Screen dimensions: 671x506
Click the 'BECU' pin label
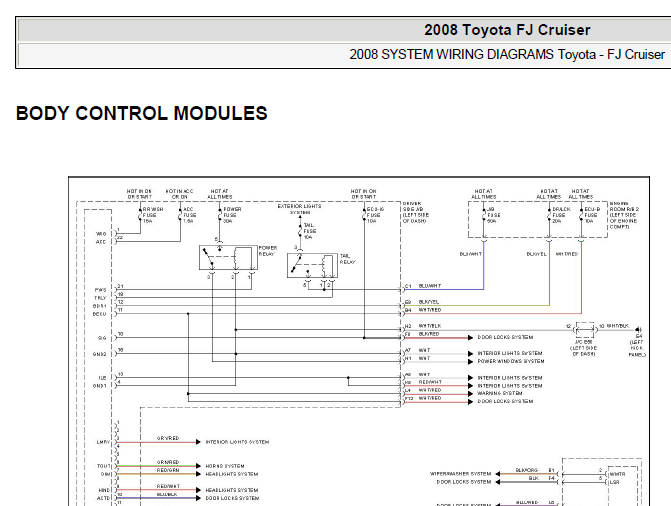click(x=99, y=314)
